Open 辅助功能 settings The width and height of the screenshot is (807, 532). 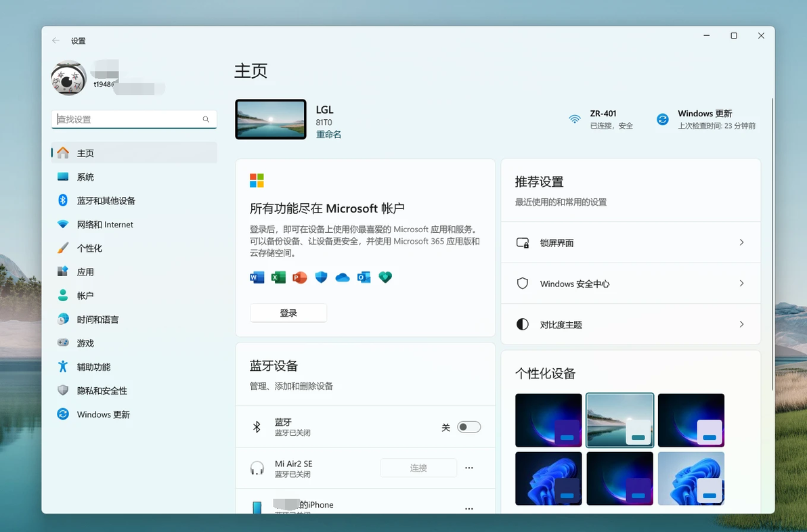(134, 367)
